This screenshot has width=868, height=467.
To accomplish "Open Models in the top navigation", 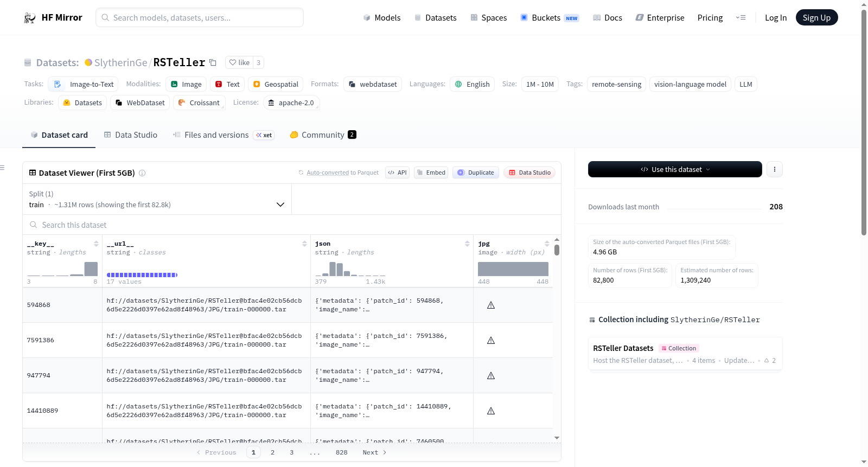I will pos(381,18).
